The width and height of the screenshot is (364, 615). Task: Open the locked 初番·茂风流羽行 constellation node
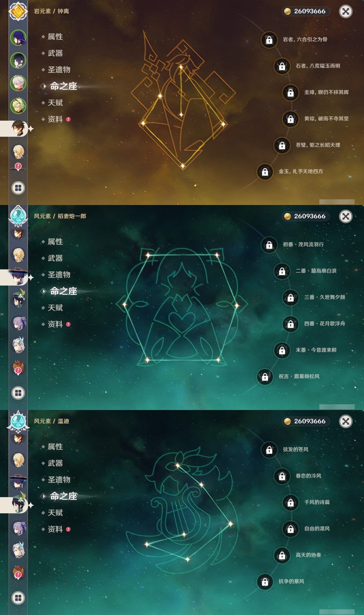pos(269,245)
